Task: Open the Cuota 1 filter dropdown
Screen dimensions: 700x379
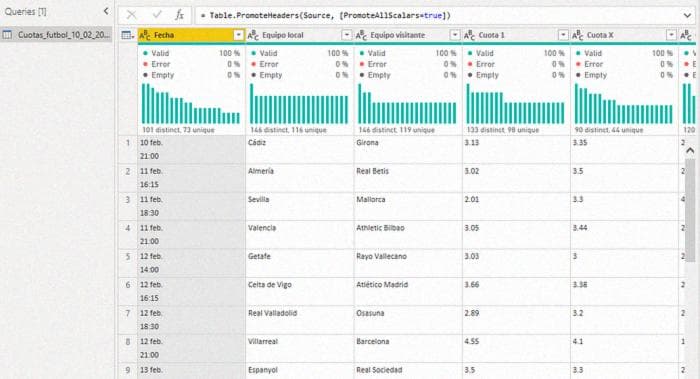Action: [563, 35]
